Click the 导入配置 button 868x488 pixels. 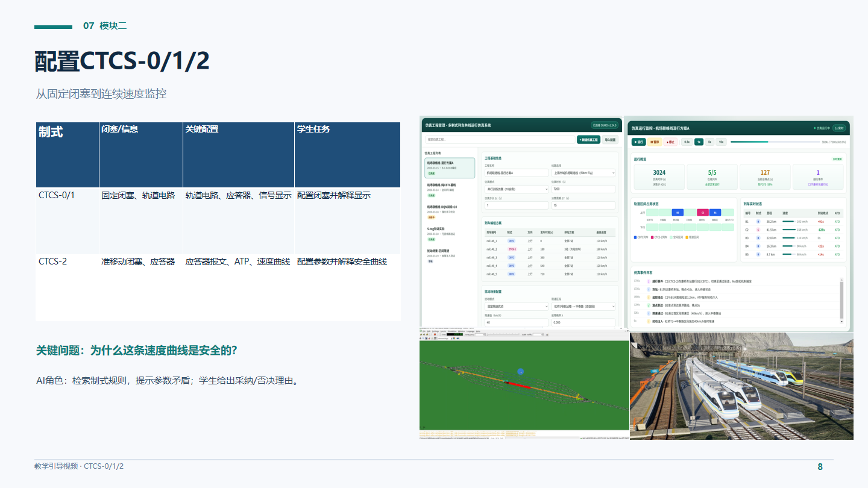click(x=610, y=139)
